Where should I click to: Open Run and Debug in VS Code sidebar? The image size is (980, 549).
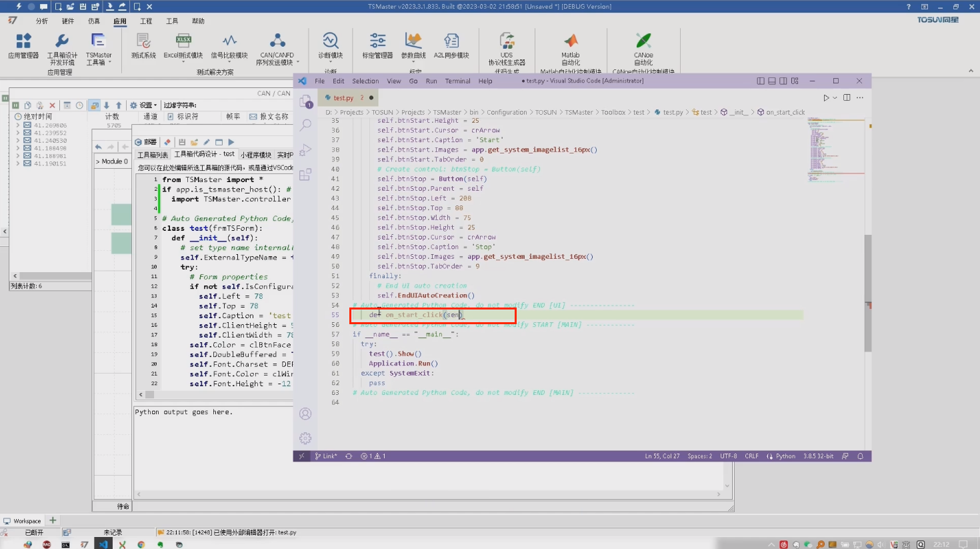[x=305, y=149]
